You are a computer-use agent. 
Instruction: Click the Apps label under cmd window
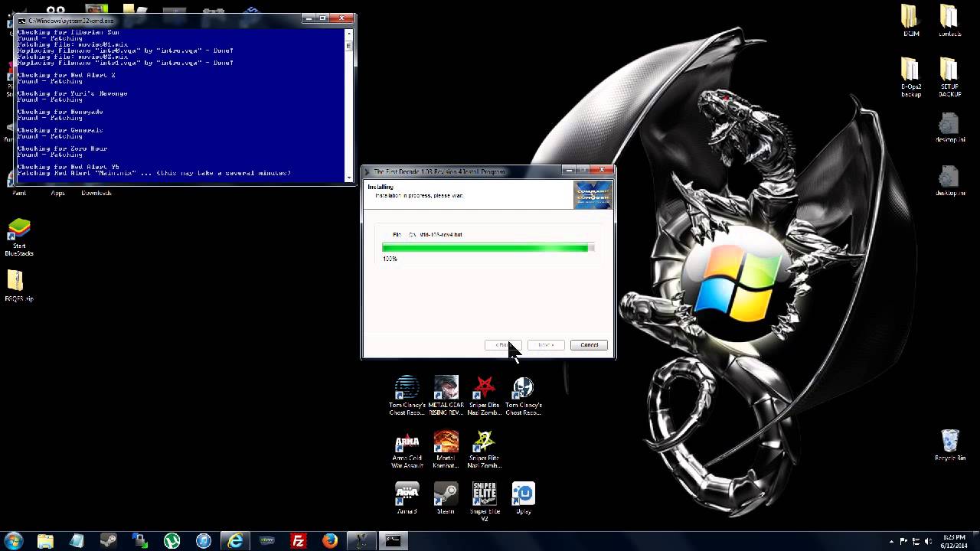[x=57, y=193]
